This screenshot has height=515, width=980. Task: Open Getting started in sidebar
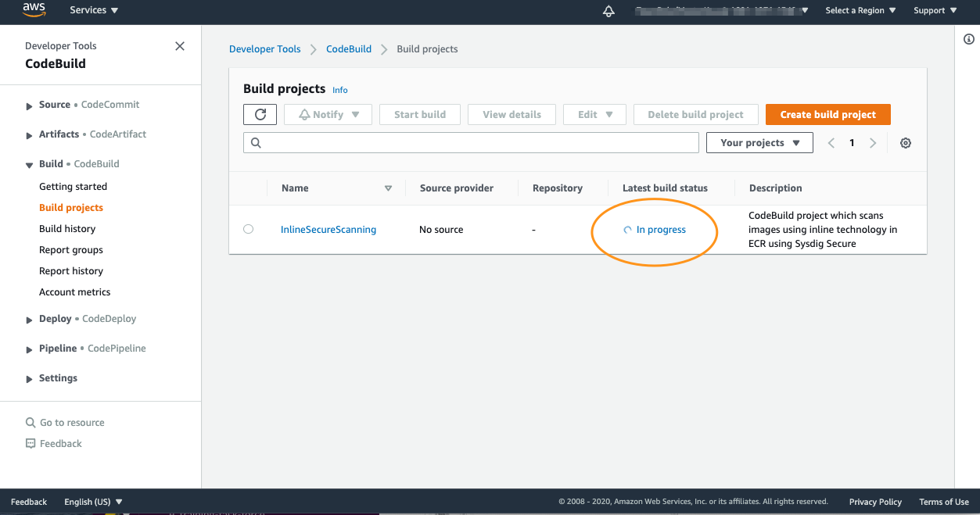[x=73, y=187]
